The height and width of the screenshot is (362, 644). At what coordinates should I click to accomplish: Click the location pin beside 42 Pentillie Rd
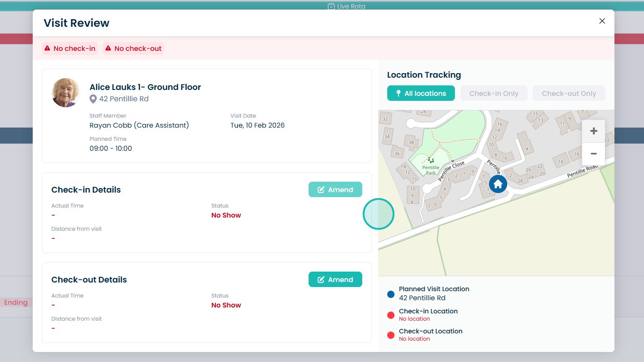(93, 99)
